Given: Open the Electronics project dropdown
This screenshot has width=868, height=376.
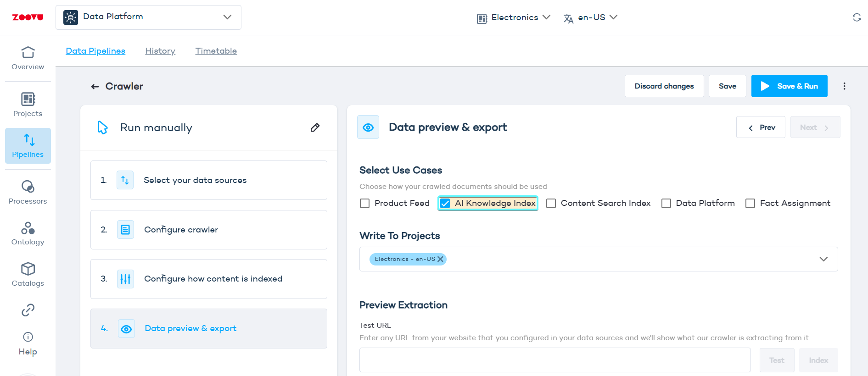Looking at the screenshot, I should tap(514, 17).
